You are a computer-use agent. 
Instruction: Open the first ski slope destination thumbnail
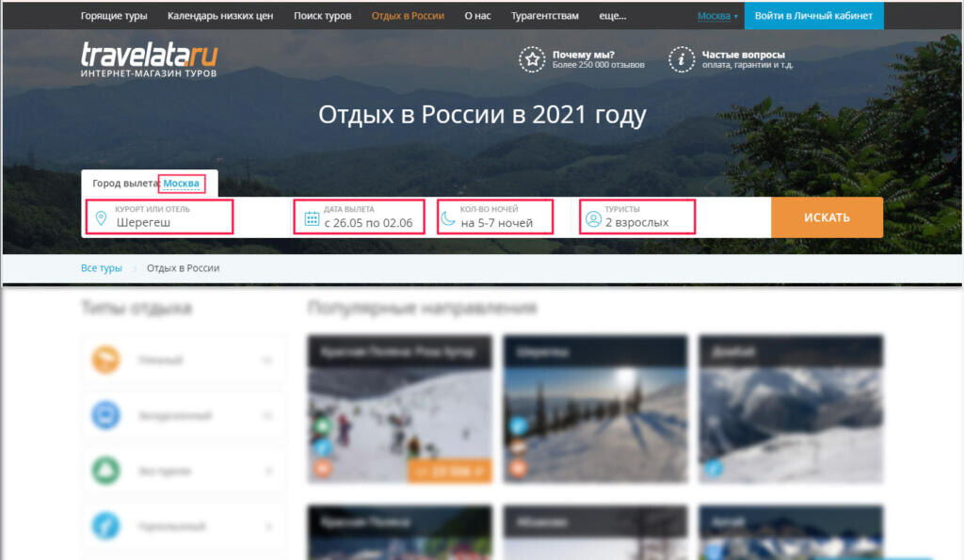(x=399, y=408)
